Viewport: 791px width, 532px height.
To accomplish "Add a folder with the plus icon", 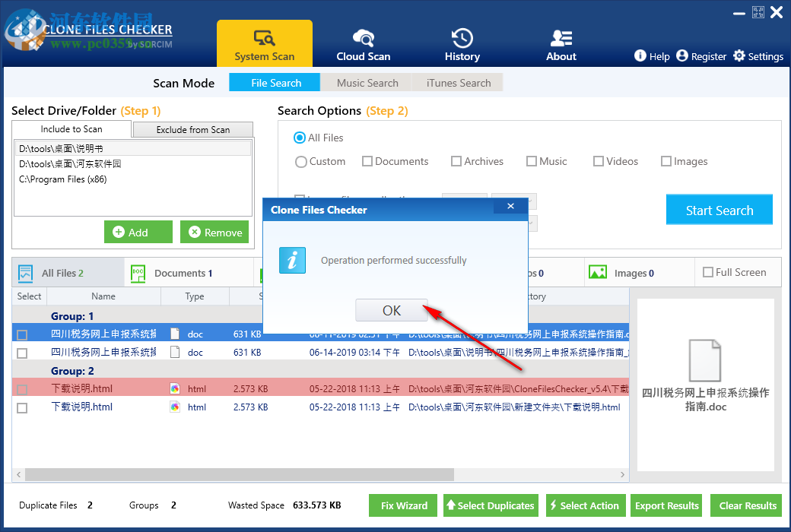I will click(138, 231).
